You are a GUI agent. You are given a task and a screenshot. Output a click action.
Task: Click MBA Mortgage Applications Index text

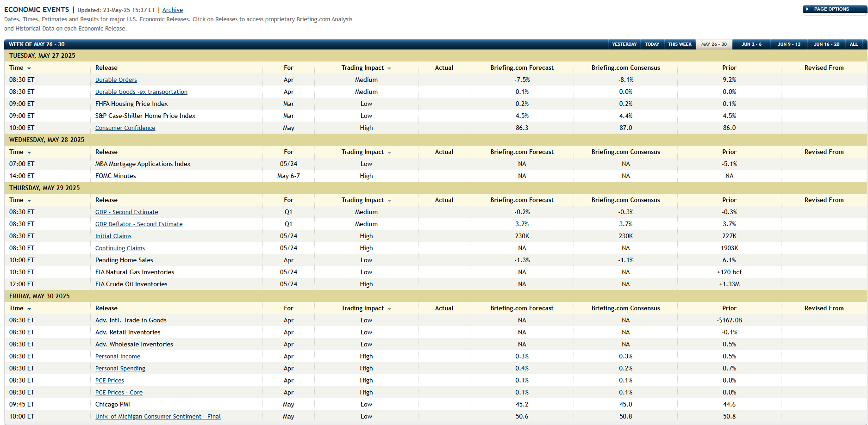click(143, 164)
